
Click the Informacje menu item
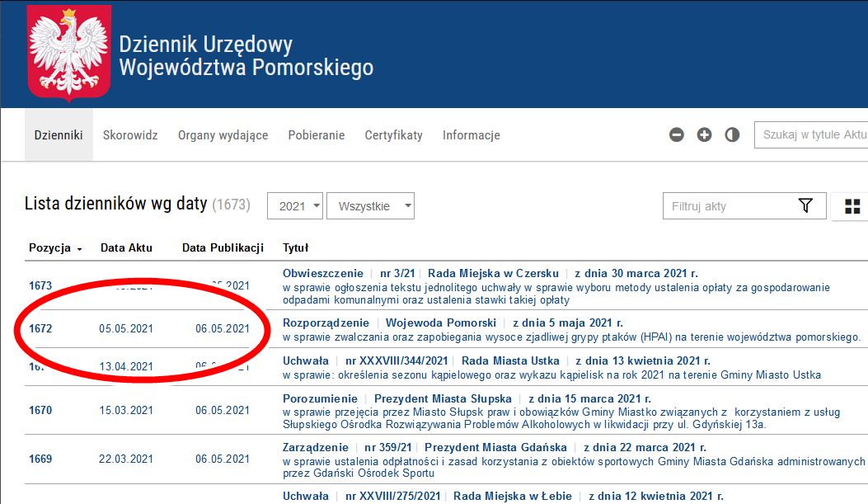tap(471, 135)
